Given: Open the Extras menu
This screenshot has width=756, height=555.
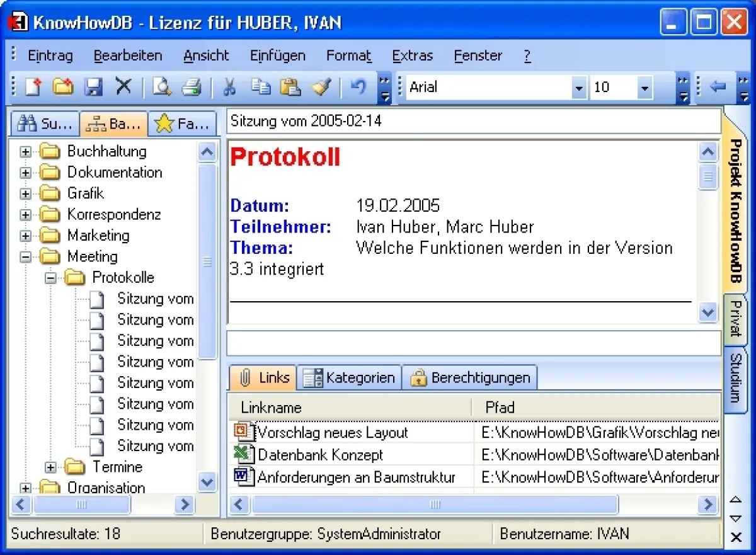Looking at the screenshot, I should tap(412, 55).
